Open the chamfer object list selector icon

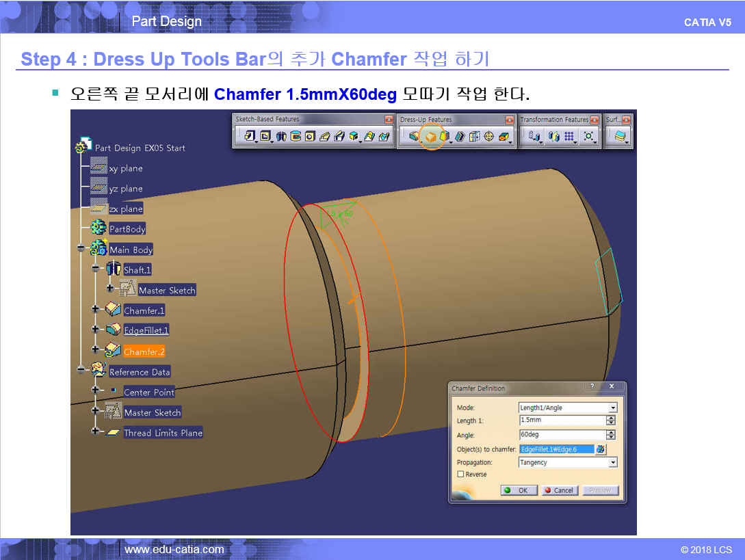[601, 449]
